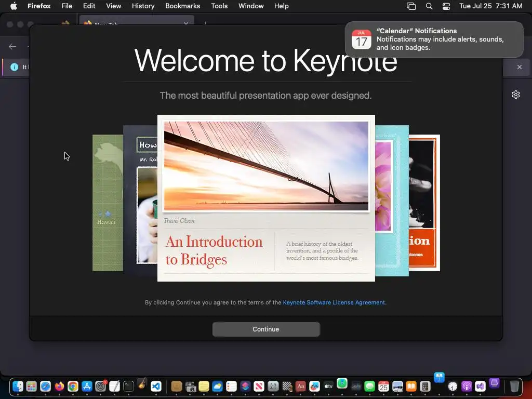
Task: Launch Terminal from the Dock
Action: point(129,386)
